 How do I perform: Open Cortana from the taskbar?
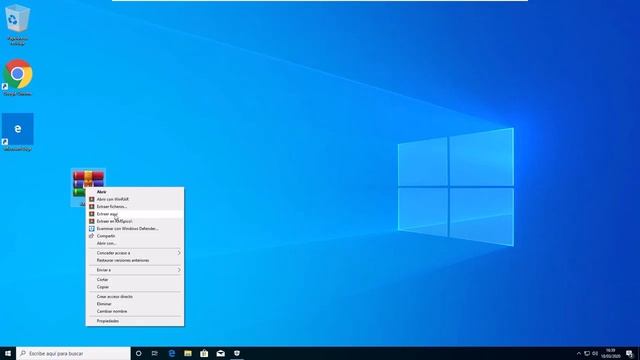[x=139, y=353]
